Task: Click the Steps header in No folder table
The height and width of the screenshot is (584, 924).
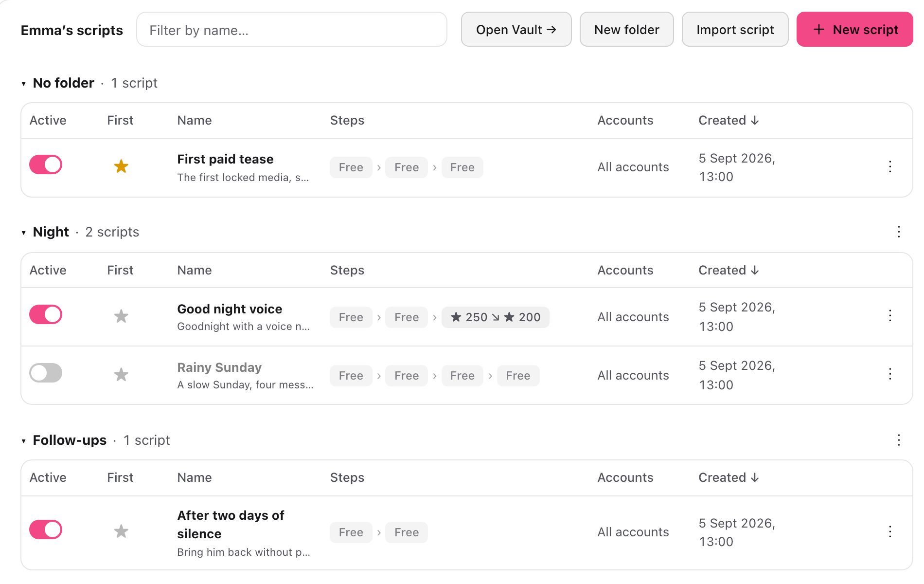Action: 347,120
